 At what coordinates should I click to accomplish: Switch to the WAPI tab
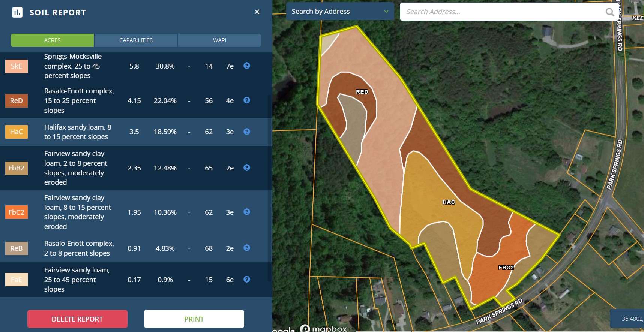(x=219, y=40)
